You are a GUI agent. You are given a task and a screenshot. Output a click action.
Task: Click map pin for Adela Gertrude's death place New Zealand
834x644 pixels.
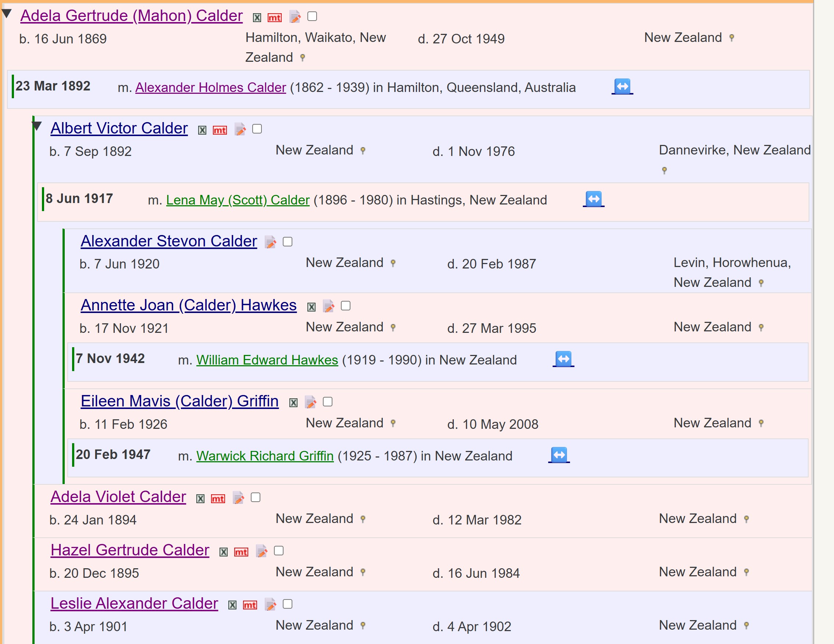coord(732,38)
